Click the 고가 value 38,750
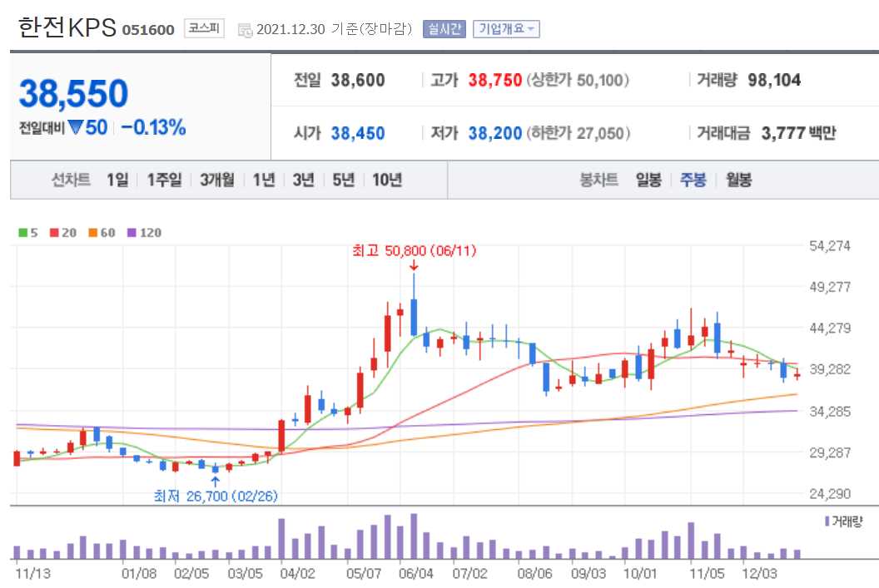Viewport: 879px width, 588px height. point(495,80)
